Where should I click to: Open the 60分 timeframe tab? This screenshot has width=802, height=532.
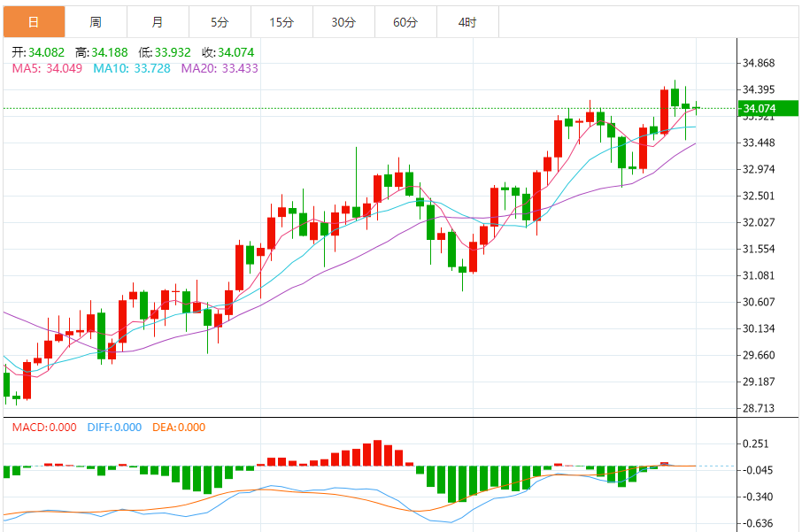point(405,22)
